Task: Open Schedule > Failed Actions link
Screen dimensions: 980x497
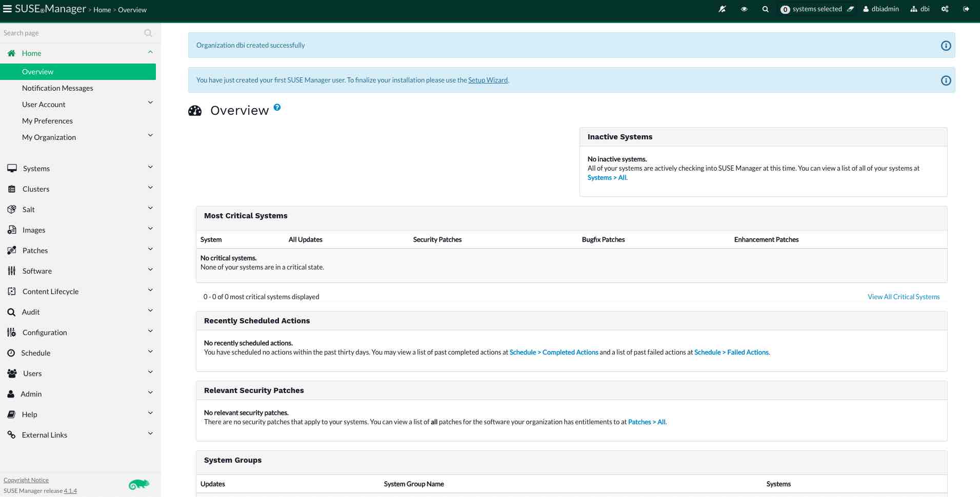Action: pos(732,352)
